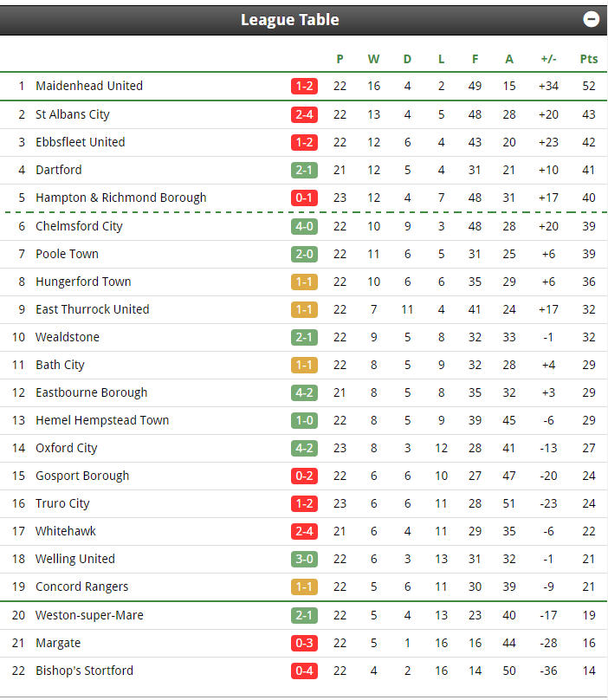Open Oxford City's 4-2 result badge

click(304, 448)
